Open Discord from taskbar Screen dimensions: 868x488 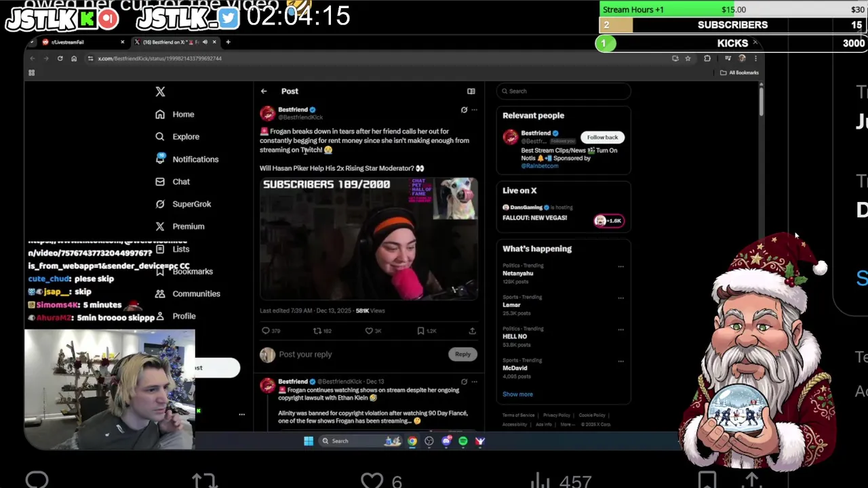click(446, 441)
